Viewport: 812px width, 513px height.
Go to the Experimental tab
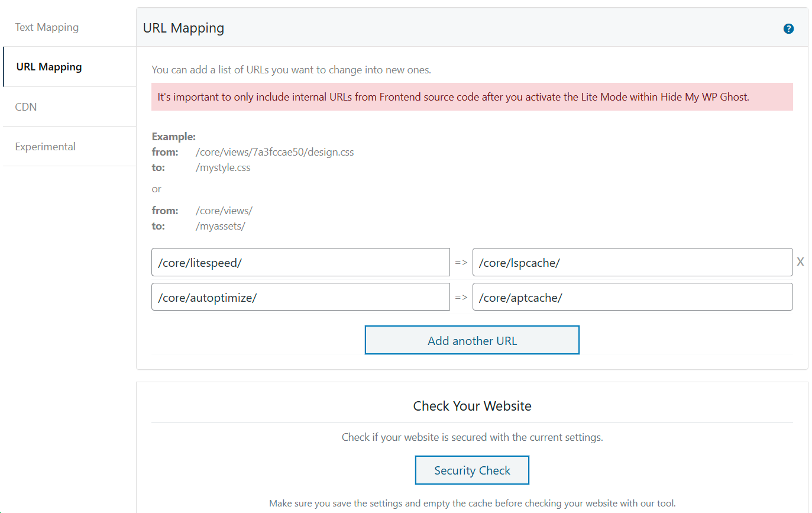tap(46, 147)
